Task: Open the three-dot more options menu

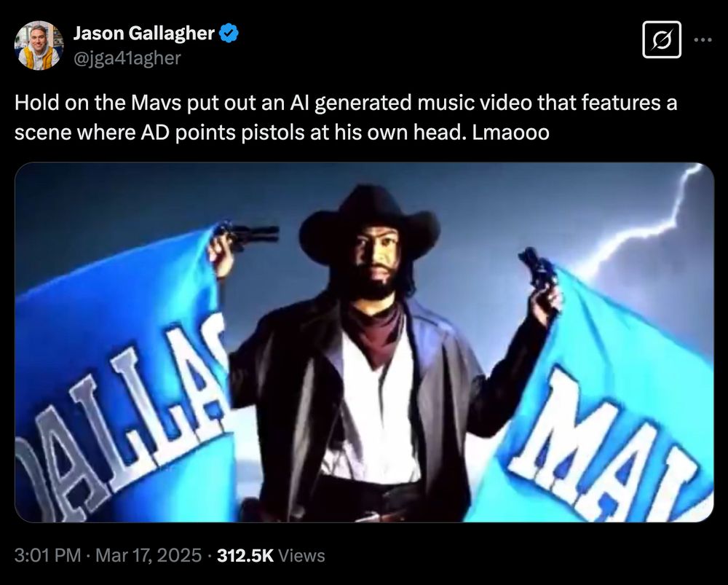Action: pos(703,40)
